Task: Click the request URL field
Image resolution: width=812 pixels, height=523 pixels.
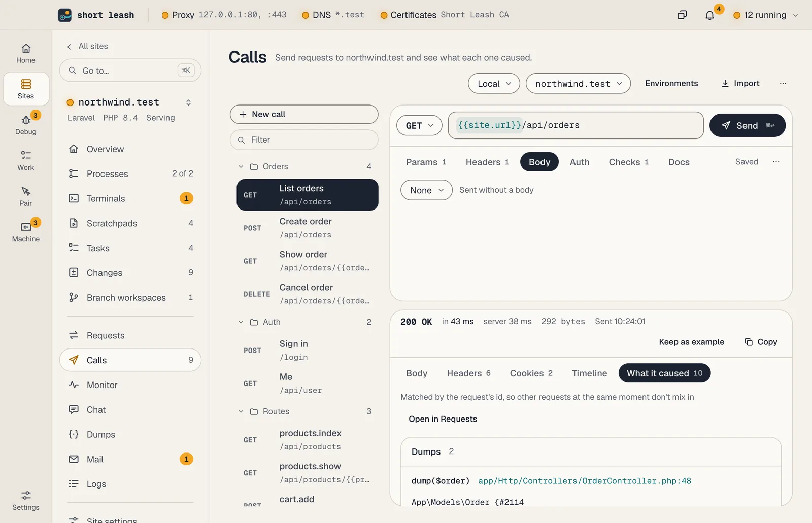Action: 576,125
